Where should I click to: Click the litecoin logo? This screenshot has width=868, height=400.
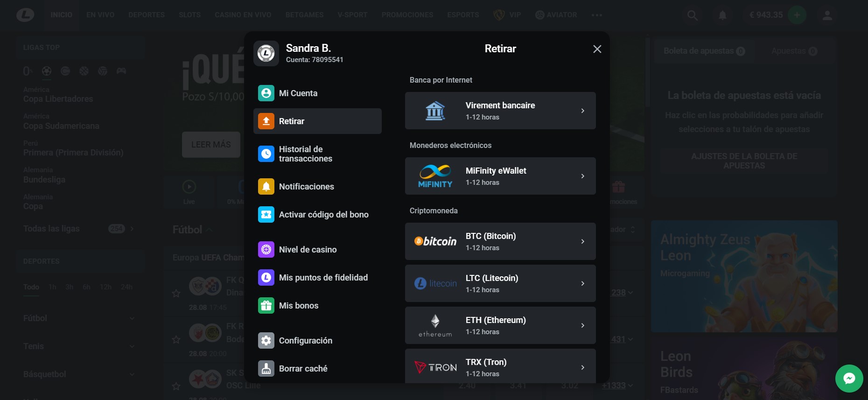(435, 283)
